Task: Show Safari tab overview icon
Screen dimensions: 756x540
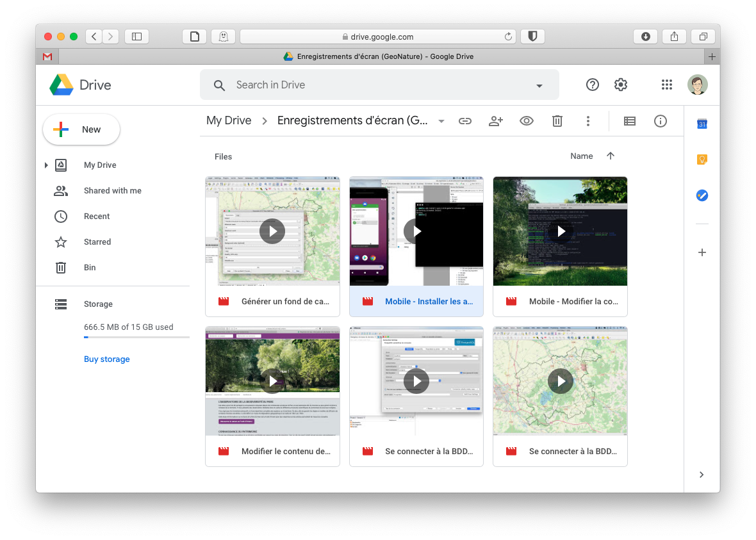Action: [703, 37]
